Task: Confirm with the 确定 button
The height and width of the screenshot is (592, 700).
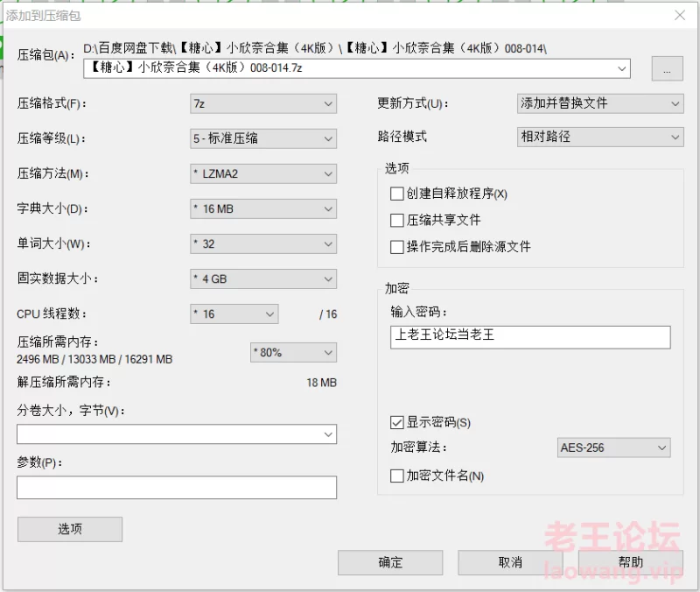Action: (x=390, y=562)
